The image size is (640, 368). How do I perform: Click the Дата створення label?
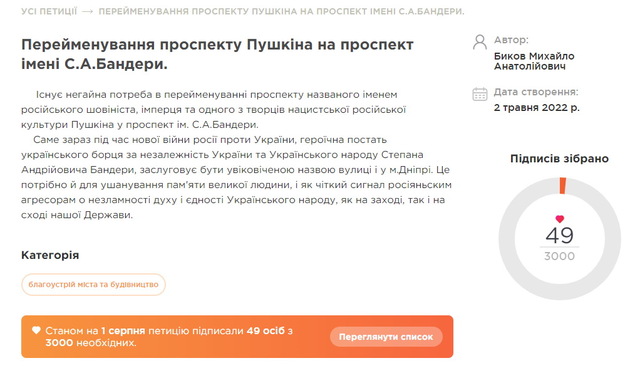pyautogui.click(x=536, y=92)
